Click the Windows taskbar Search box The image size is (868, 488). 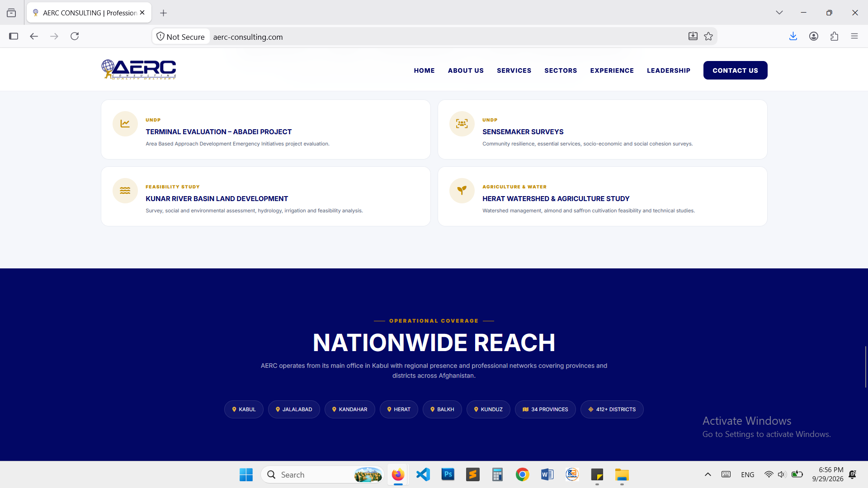322,474
